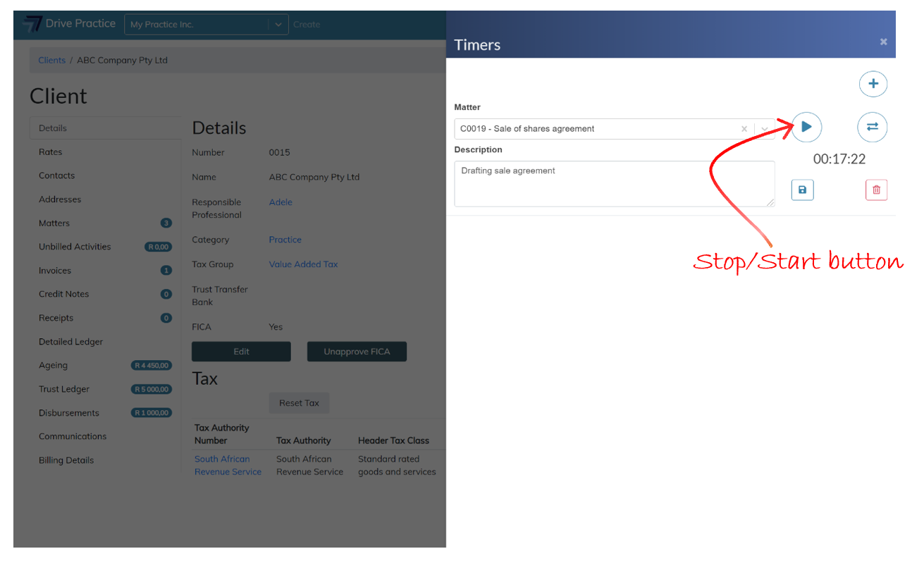Open South African Revenue Service link
This screenshot has width=924, height=568.
[x=228, y=465]
